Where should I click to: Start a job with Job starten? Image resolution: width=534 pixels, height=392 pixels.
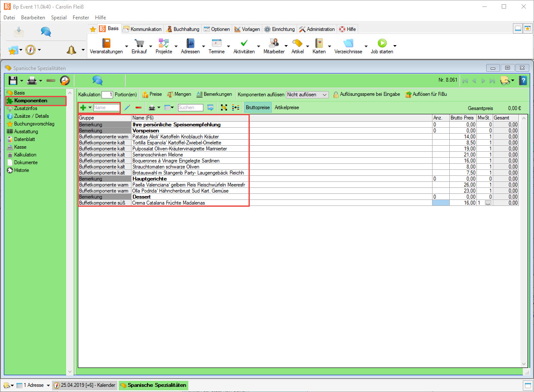tap(382, 43)
